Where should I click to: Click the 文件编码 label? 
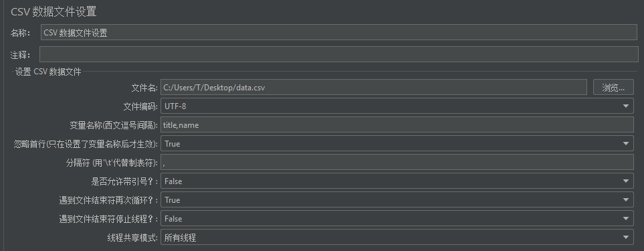pos(140,106)
